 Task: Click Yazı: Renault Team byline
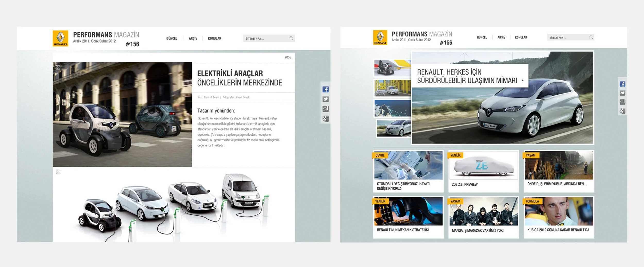point(208,97)
